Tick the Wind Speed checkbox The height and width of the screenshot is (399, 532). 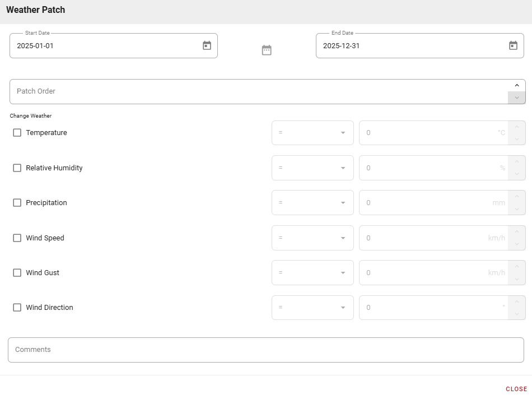[17, 238]
